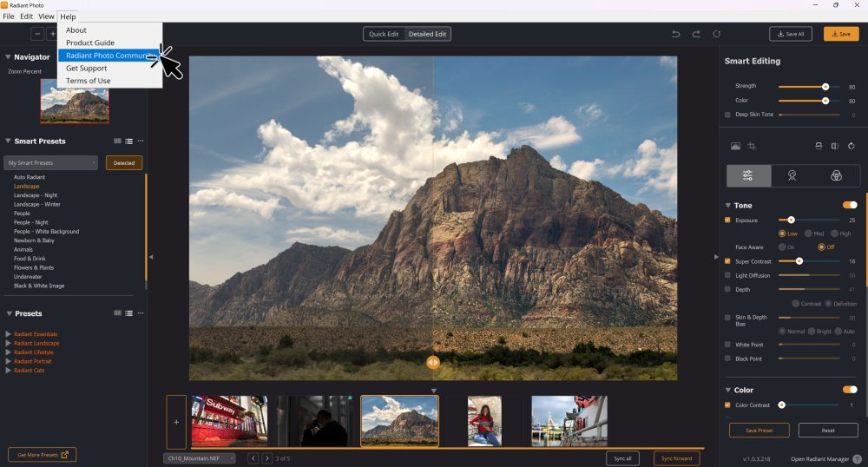Click the split before/after view icon

[819, 146]
